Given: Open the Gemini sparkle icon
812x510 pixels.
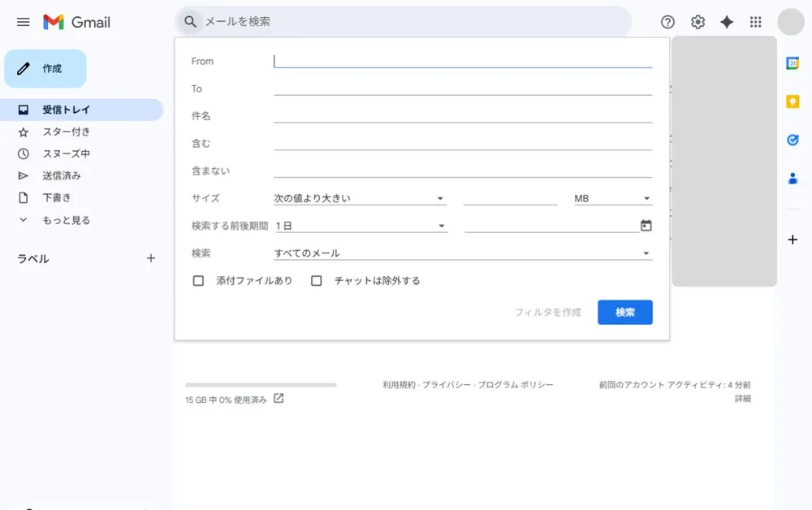Looking at the screenshot, I should [x=727, y=22].
